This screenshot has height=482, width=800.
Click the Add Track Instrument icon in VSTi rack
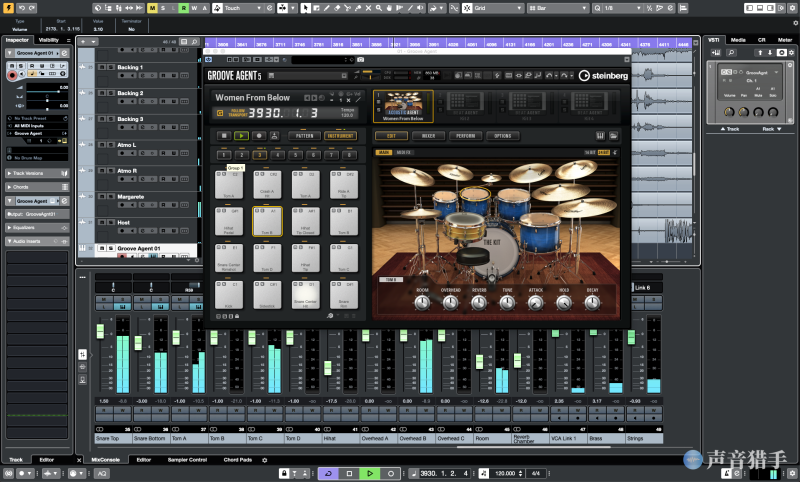tap(716, 53)
